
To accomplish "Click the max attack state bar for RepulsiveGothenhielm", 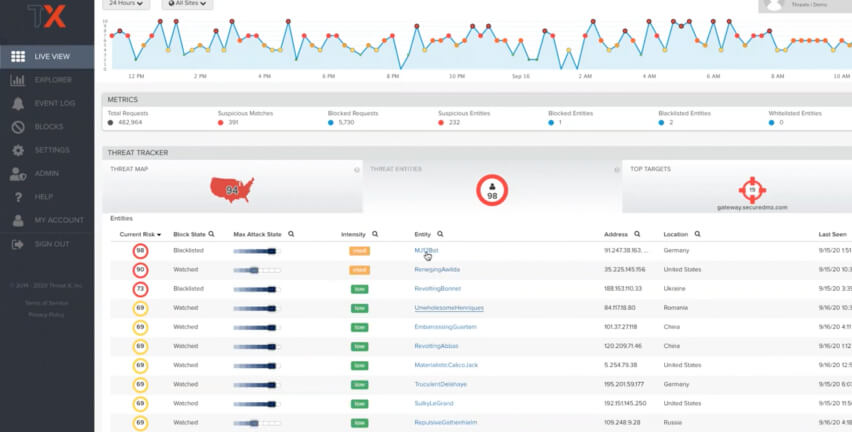I will tap(257, 423).
